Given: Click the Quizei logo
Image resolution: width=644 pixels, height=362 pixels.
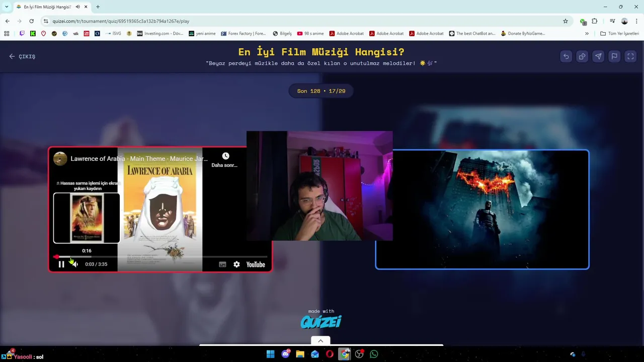Looking at the screenshot, I should coord(321,322).
